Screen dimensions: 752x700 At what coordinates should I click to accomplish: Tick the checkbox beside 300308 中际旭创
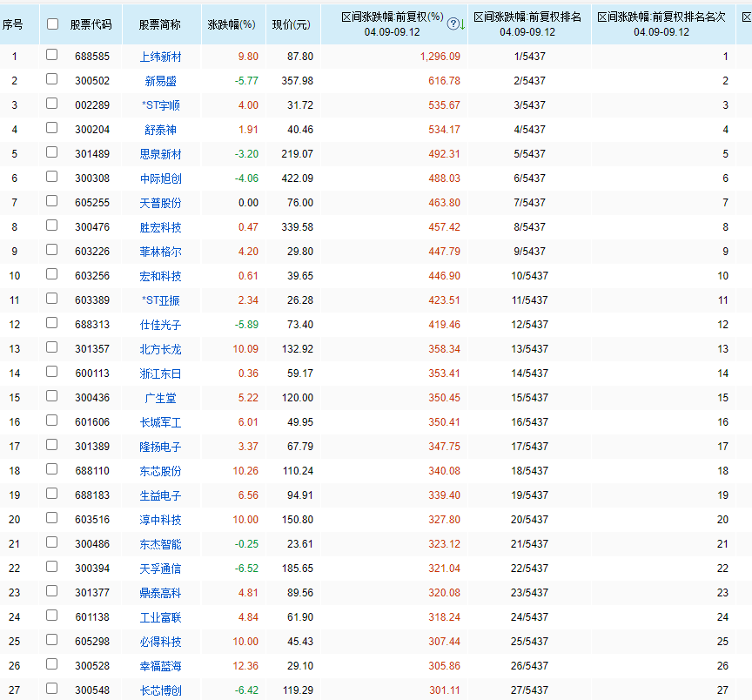pyautogui.click(x=52, y=177)
